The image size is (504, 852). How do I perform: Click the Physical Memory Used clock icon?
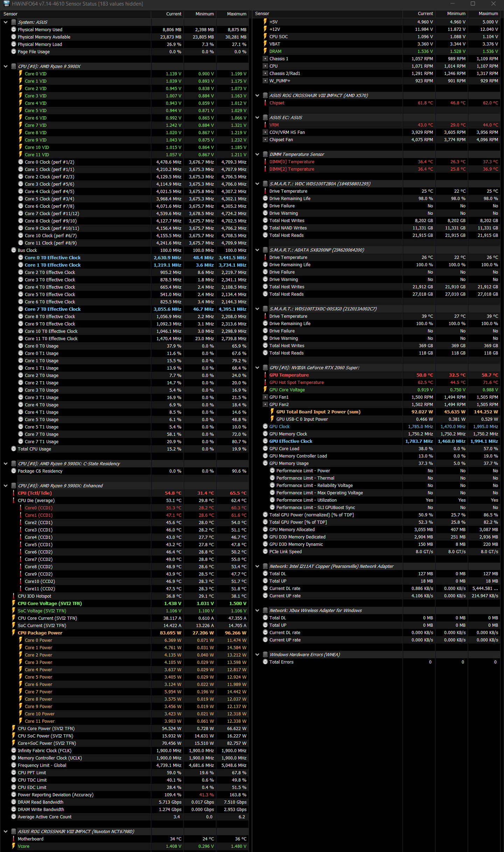coord(14,29)
